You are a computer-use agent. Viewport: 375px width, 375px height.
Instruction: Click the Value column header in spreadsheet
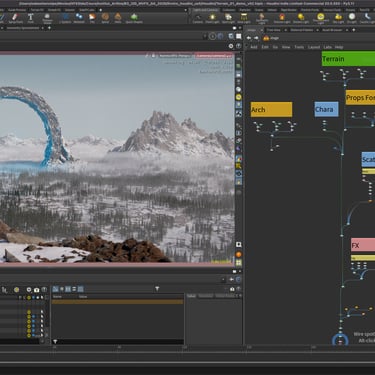click(83, 296)
